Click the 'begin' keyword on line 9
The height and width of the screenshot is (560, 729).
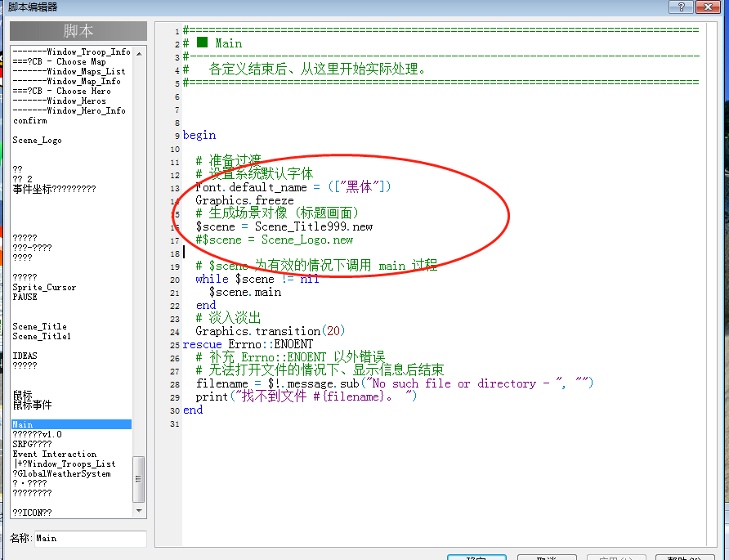[199, 136]
